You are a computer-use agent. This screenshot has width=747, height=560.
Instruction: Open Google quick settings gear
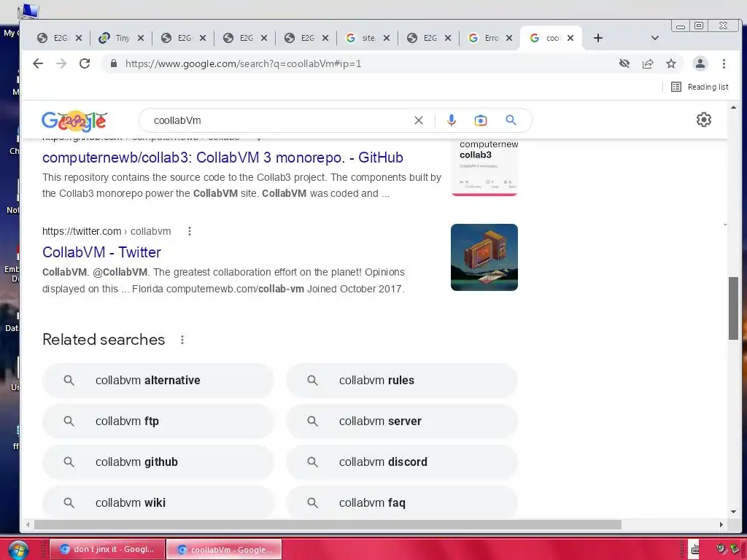[x=704, y=120]
